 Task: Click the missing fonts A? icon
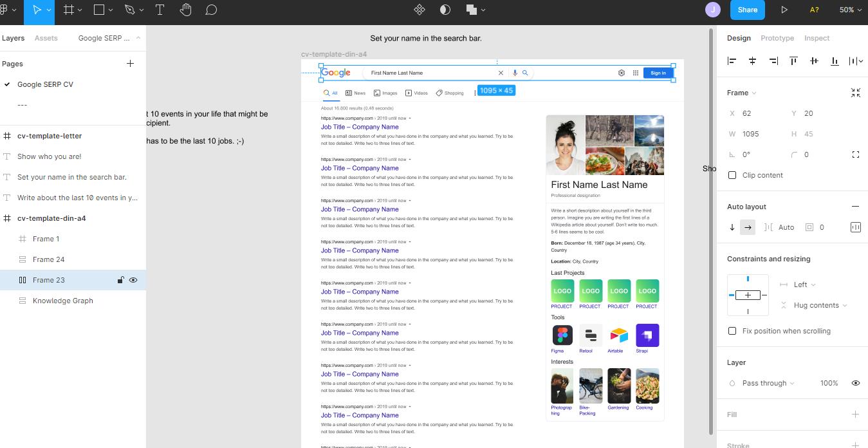tap(814, 10)
